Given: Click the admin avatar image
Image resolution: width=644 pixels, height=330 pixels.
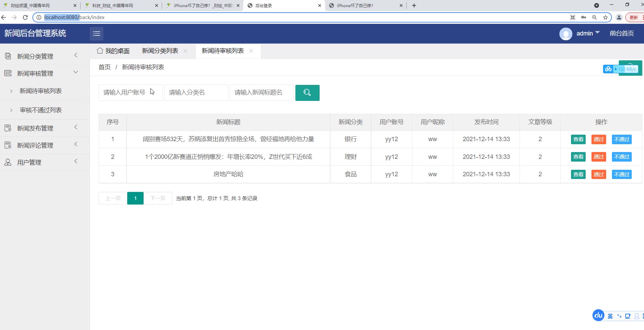Looking at the screenshot, I should (566, 34).
